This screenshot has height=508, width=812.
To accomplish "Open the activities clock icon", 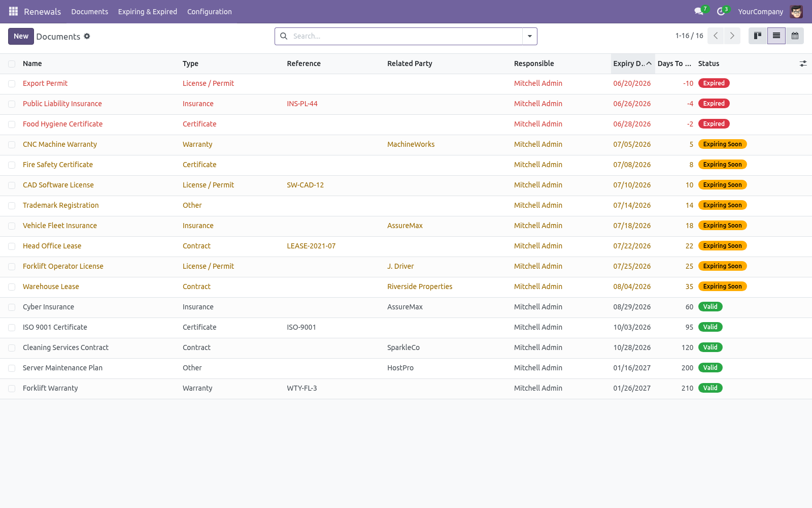I will tap(721, 11).
